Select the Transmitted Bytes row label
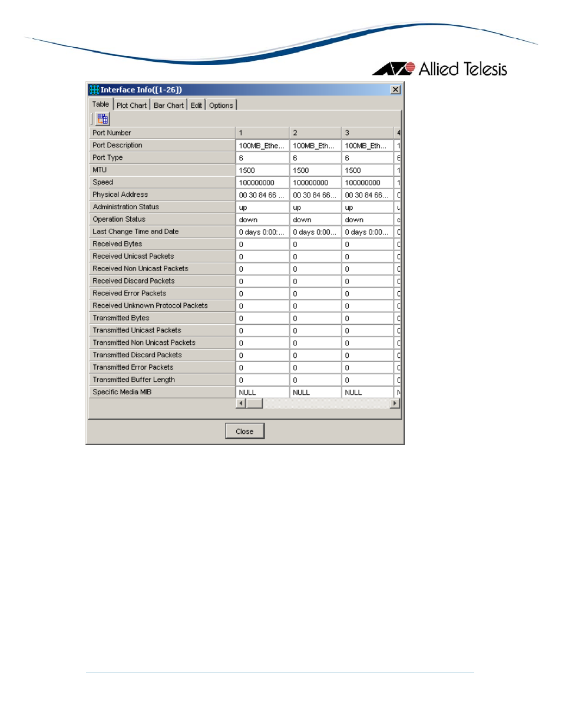This screenshot has width=562, height=728. [162, 318]
